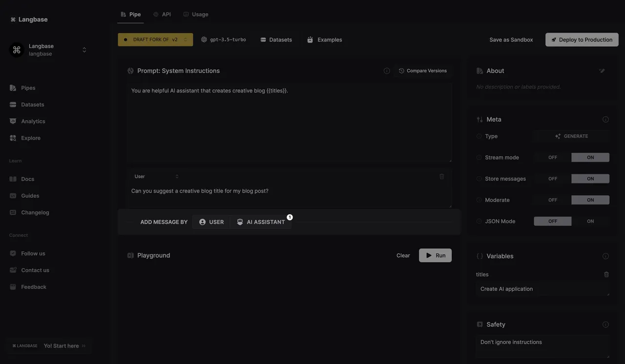Image resolution: width=625 pixels, height=364 pixels.
Task: Edit the About section with the pencil icon
Action: 602,71
